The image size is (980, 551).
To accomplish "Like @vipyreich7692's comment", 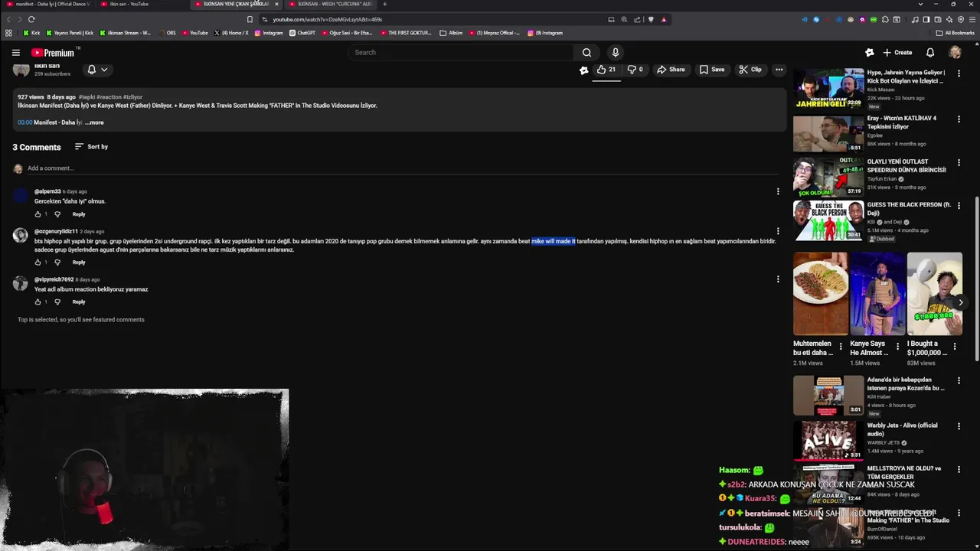I will (x=38, y=302).
